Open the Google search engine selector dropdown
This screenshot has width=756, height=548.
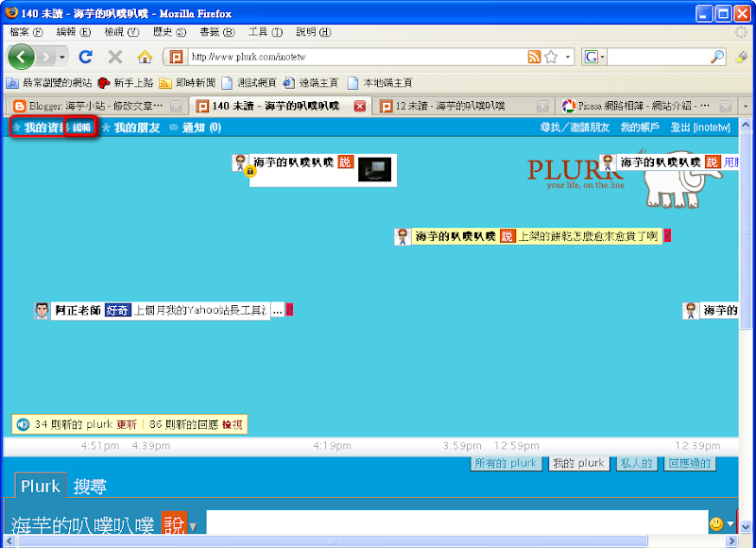pos(594,57)
